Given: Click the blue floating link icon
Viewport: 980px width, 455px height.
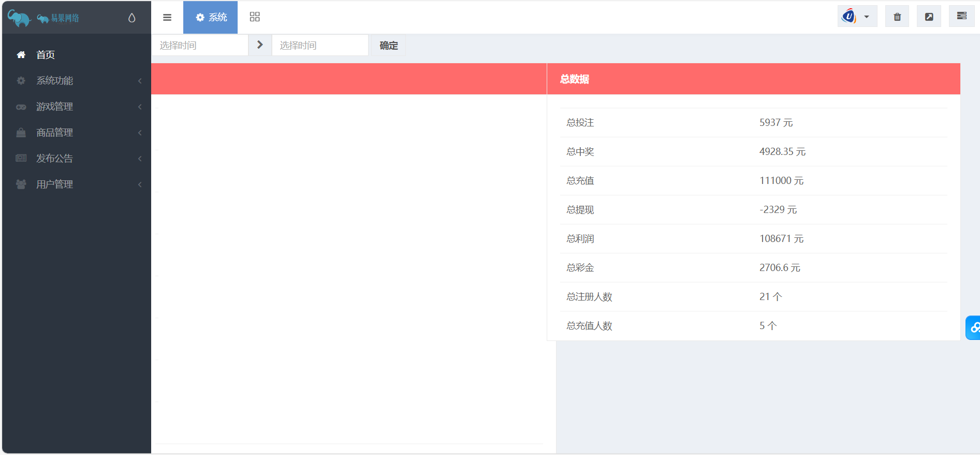Looking at the screenshot, I should pyautogui.click(x=974, y=328).
